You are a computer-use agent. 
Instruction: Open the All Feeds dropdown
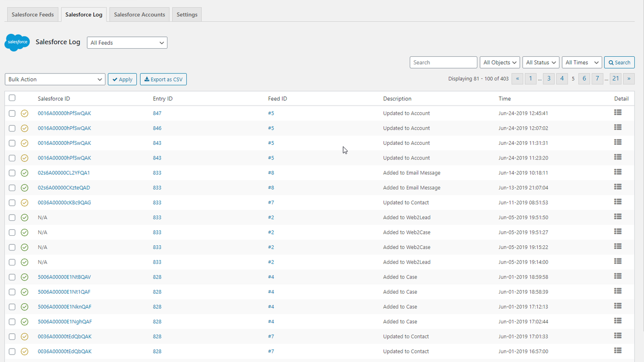point(127,42)
